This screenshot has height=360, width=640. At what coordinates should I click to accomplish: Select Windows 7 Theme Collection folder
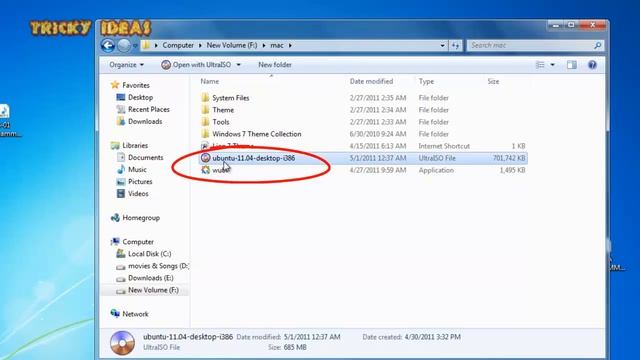point(256,134)
